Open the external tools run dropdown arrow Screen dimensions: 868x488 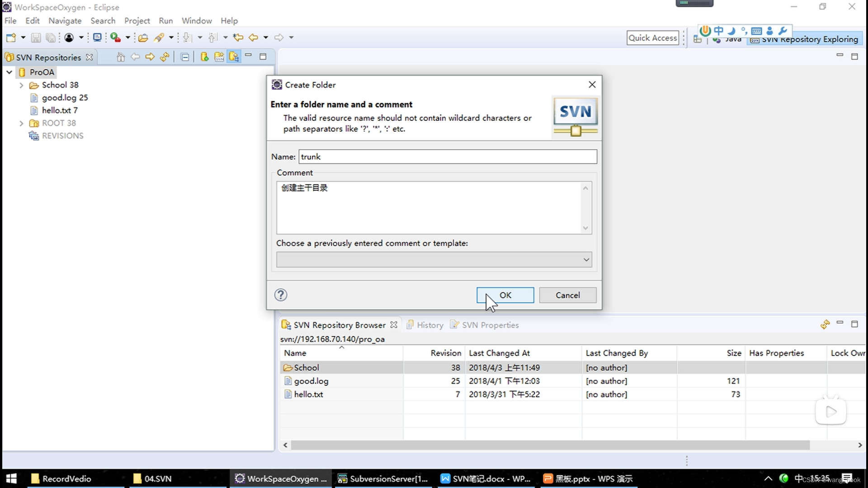click(128, 38)
